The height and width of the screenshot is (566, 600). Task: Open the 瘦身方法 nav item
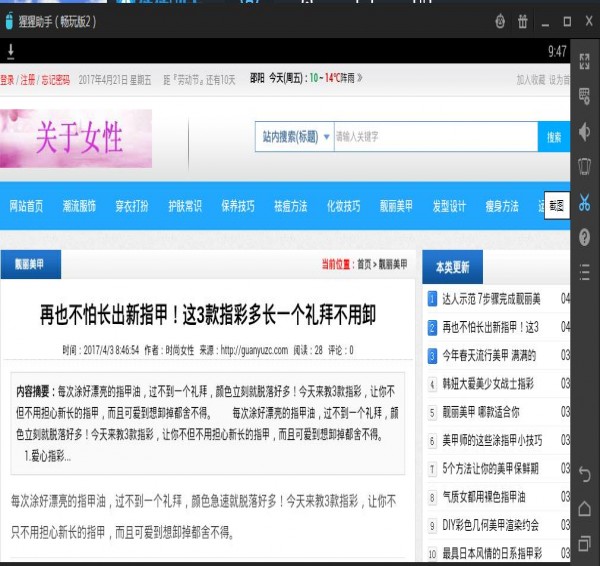click(x=502, y=206)
